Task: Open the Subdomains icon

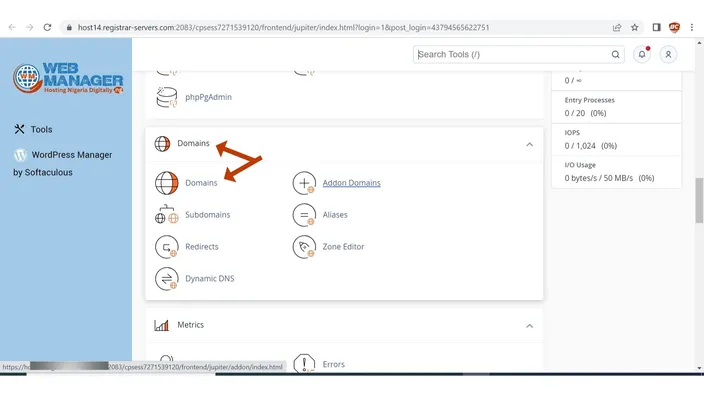Action: (x=167, y=215)
